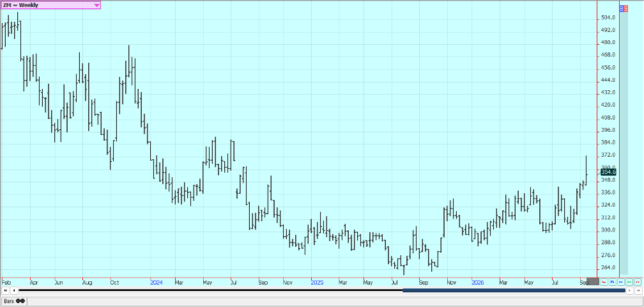Click the red dashed-line icon
The width and height of the screenshot is (644, 307).
638,282
